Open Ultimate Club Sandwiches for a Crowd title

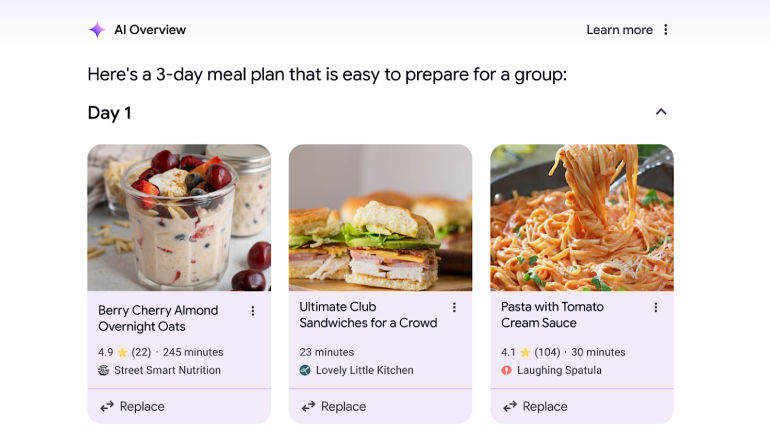point(368,315)
